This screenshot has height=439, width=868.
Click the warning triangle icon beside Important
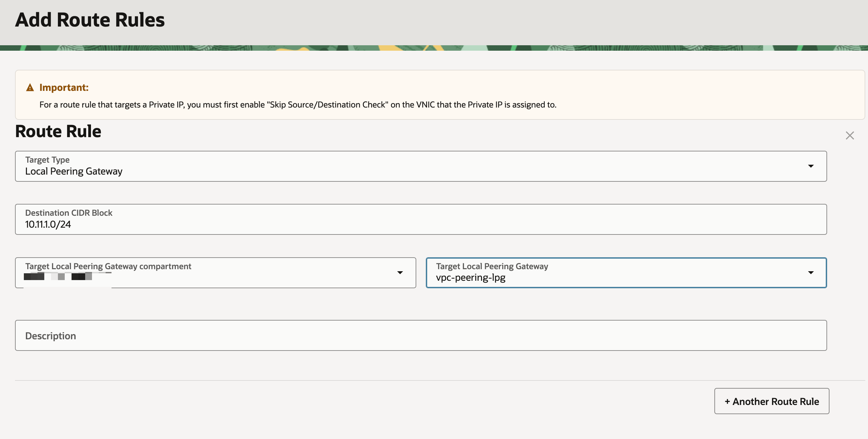point(30,88)
